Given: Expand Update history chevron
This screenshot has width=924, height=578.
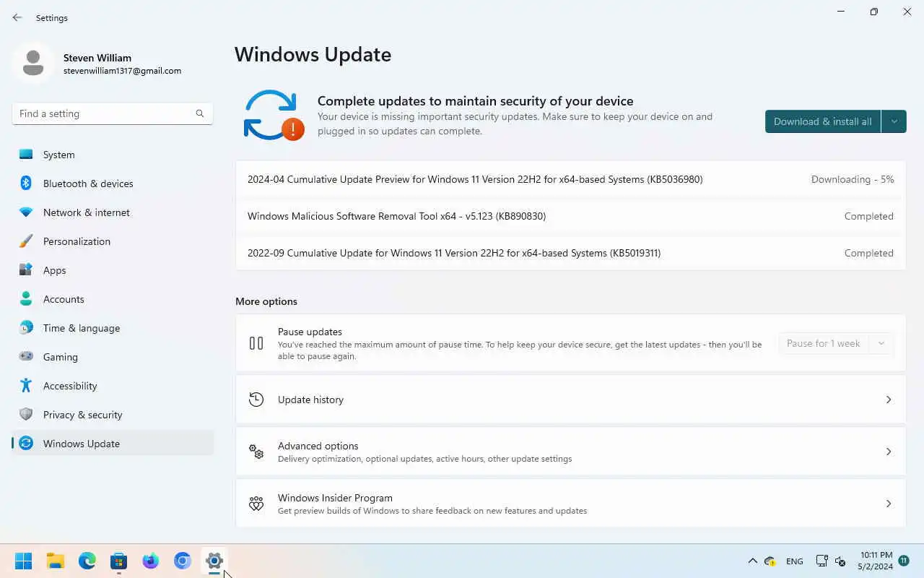Looking at the screenshot, I should pyautogui.click(x=889, y=400).
